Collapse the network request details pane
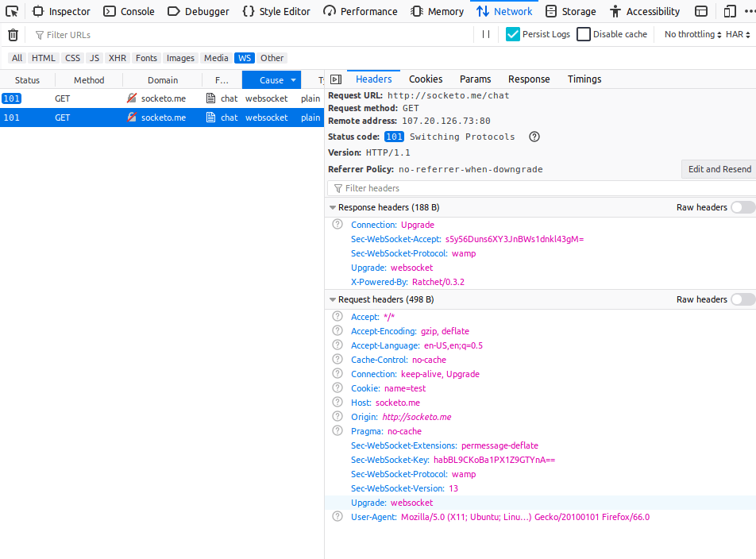 point(335,79)
